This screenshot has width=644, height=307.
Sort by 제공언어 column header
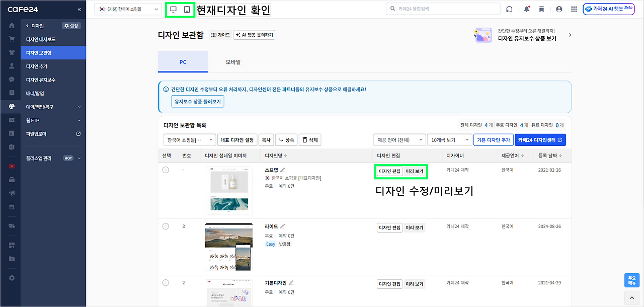(512, 156)
